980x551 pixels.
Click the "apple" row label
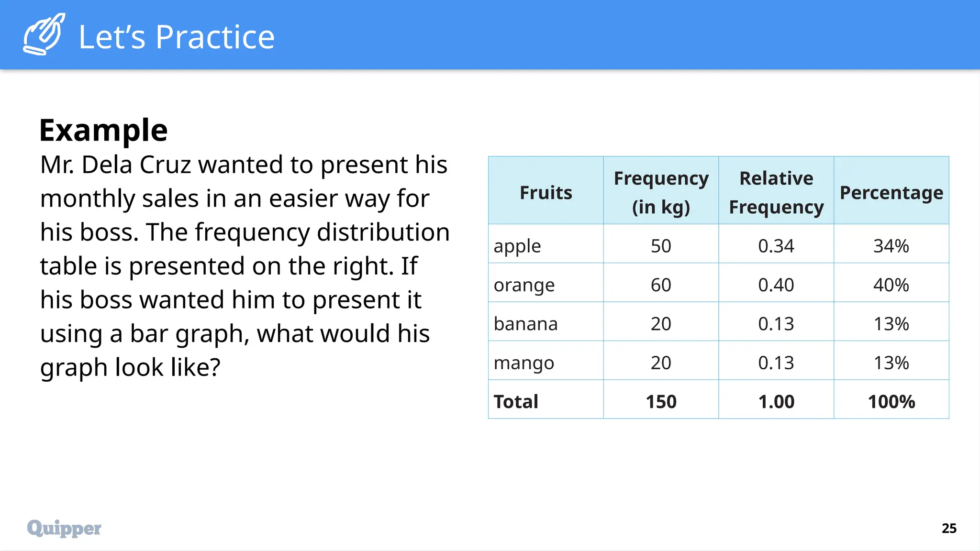pos(517,246)
